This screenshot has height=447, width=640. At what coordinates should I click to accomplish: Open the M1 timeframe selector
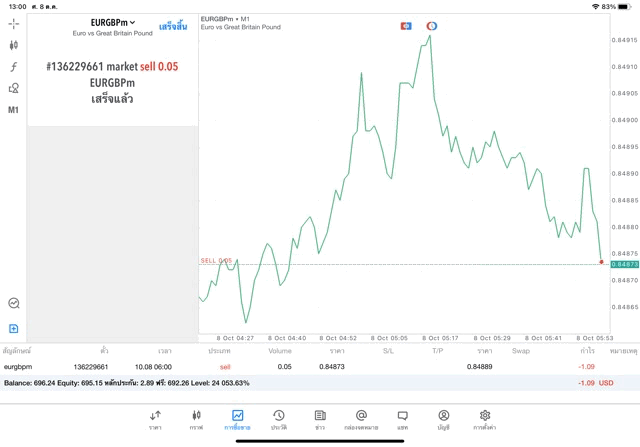[14, 110]
